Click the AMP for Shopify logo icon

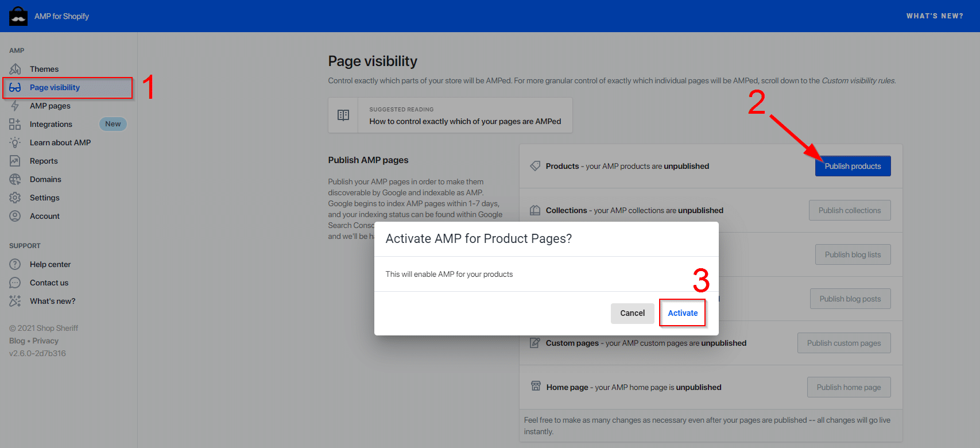click(x=18, y=16)
